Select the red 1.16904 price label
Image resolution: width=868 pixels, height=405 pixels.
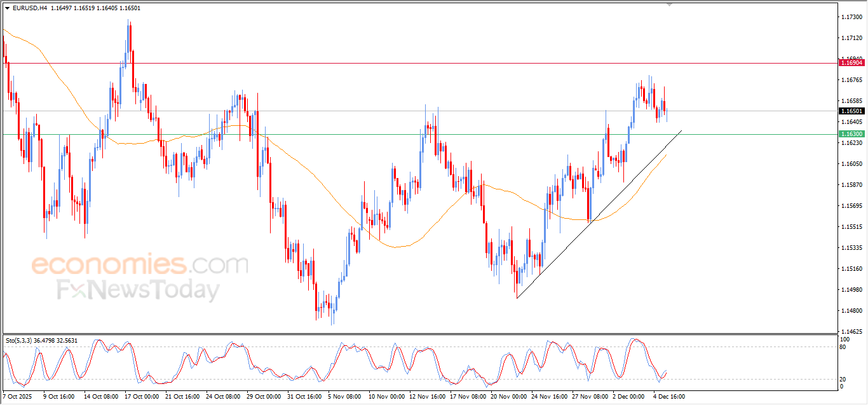point(851,62)
